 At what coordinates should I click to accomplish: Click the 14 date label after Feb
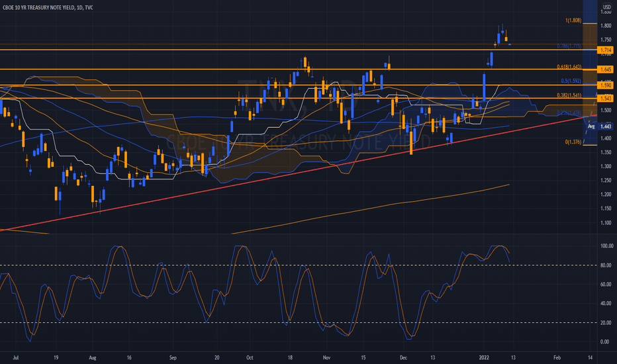pyautogui.click(x=591, y=357)
